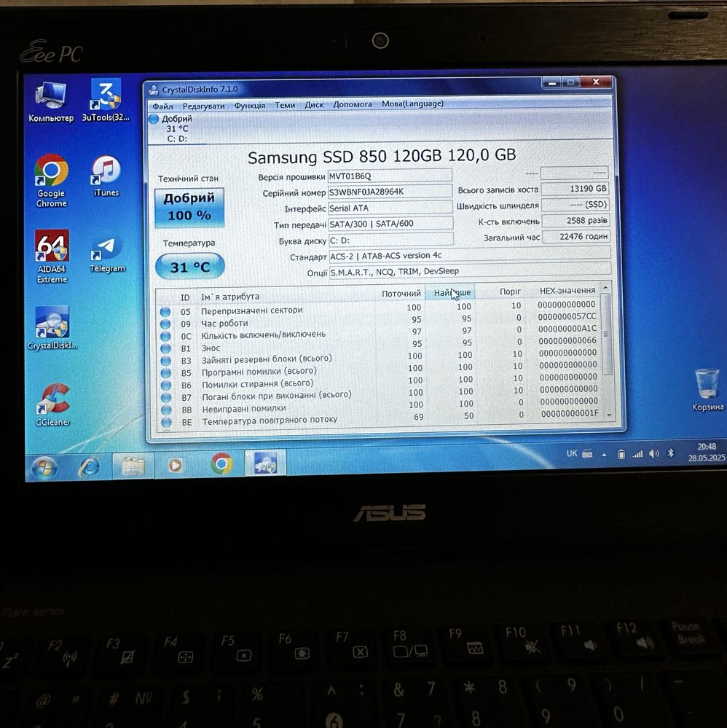Click the host writes value 13190 GB

575,189
